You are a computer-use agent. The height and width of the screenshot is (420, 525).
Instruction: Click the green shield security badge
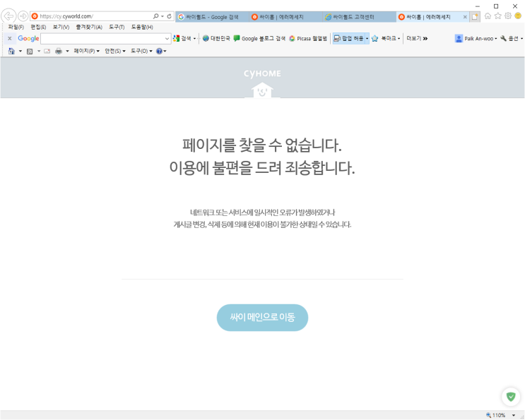[x=511, y=397]
